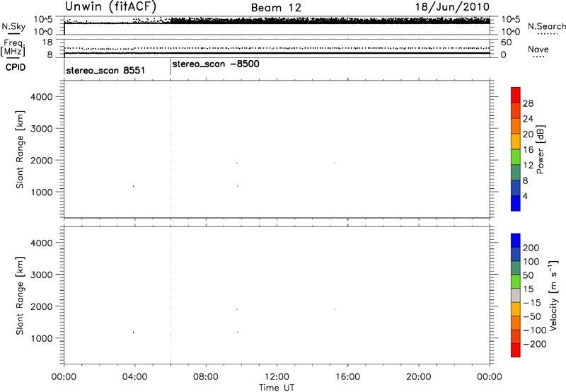Click the '18' frequency axis tick
566x392 pixels.
pos(47,42)
